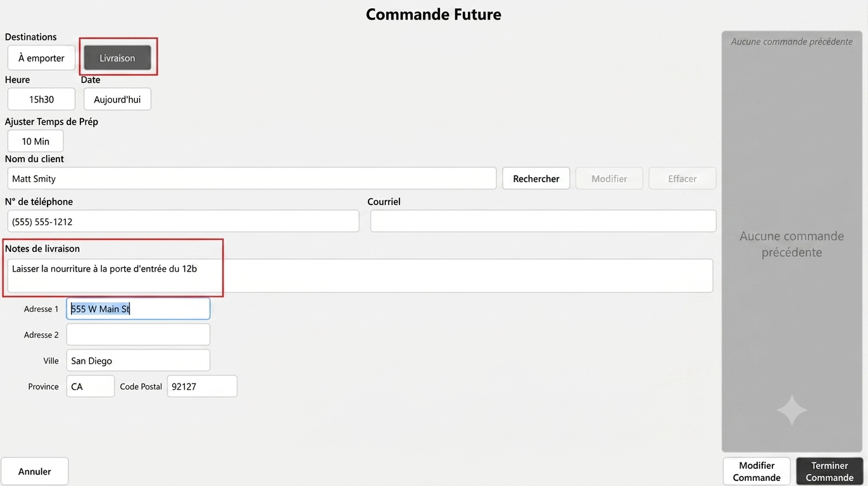
Task: Click the Ville field with San Diego
Action: click(138, 361)
